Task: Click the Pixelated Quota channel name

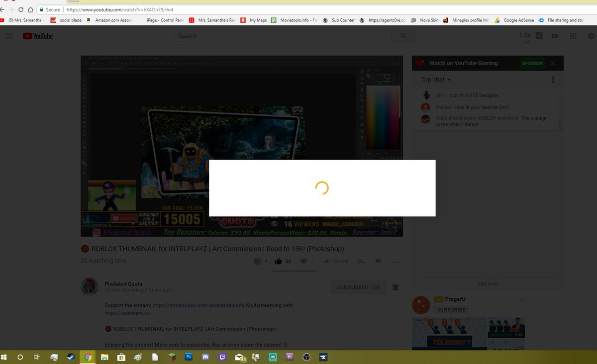Action: [x=123, y=284]
